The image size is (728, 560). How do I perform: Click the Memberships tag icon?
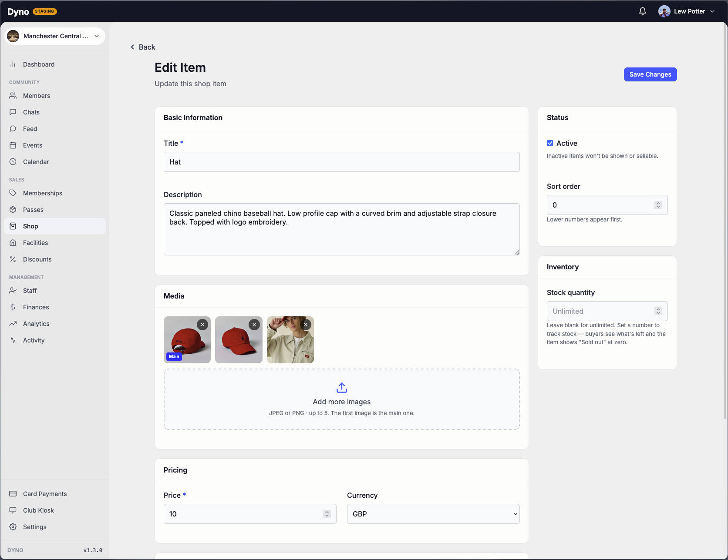click(x=13, y=193)
